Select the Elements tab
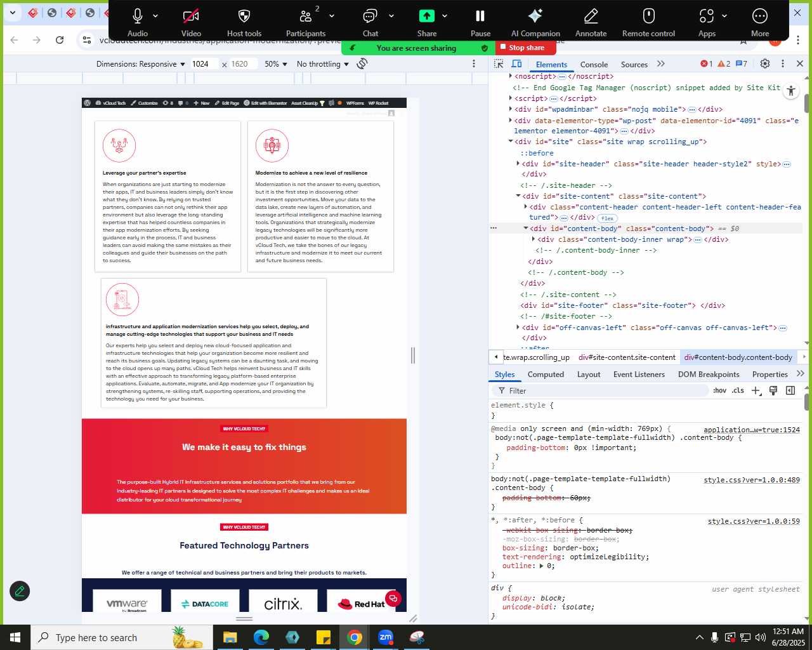 (x=551, y=64)
